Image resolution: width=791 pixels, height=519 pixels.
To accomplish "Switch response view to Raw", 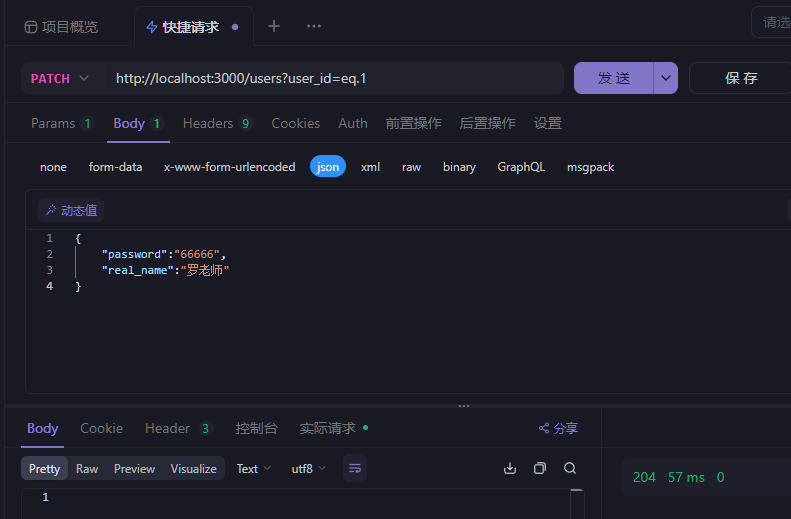I will 87,469.
